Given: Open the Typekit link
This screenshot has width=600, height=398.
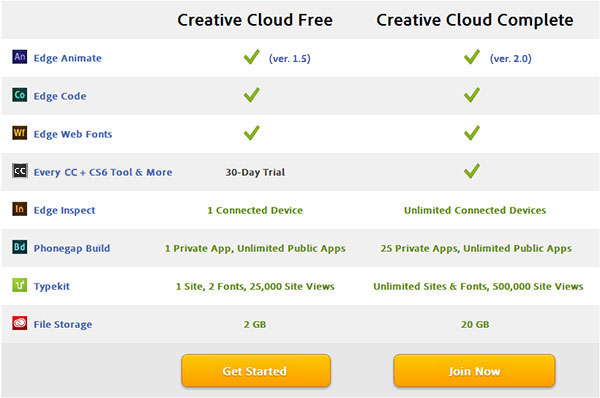Looking at the screenshot, I should (x=52, y=287).
